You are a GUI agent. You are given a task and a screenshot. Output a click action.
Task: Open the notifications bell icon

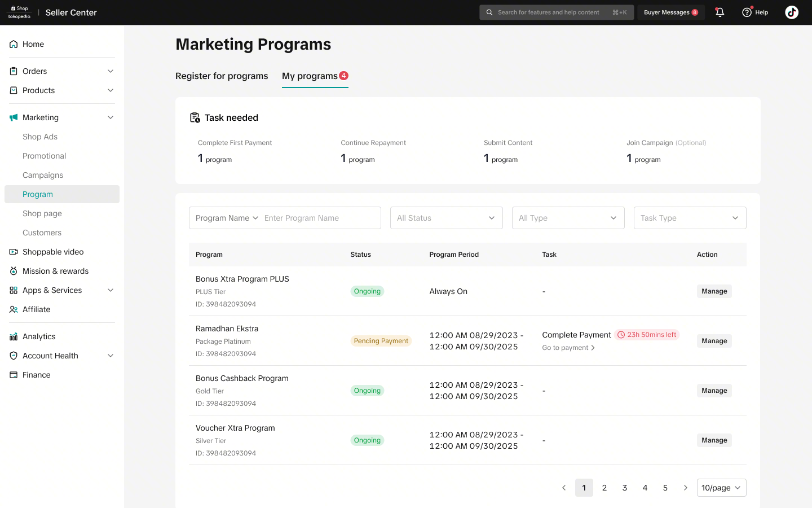pos(720,12)
